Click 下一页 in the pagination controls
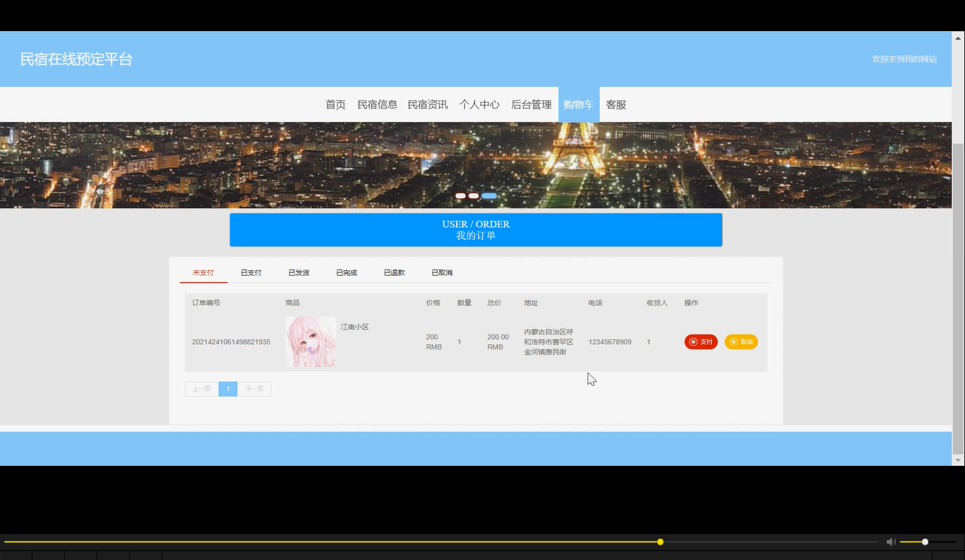Screen dimensions: 965x560 pos(254,389)
